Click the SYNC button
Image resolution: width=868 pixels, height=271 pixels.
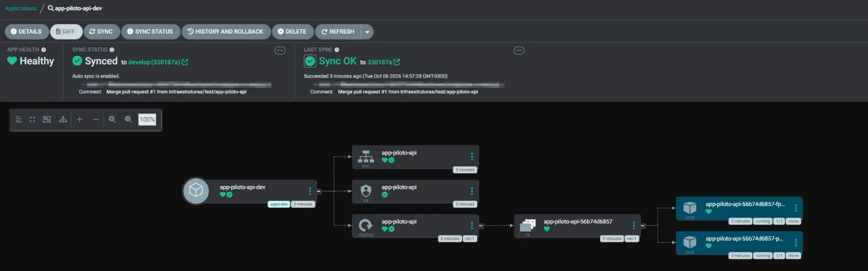101,31
